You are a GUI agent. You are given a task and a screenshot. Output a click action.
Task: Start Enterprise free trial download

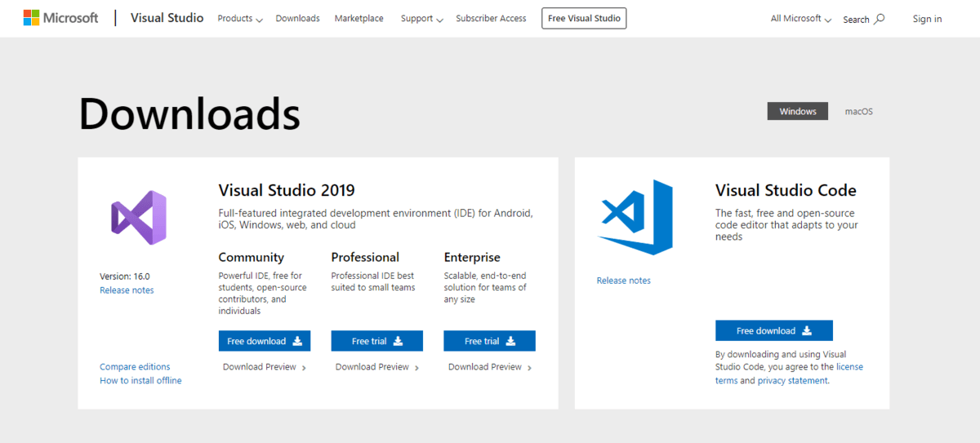(490, 341)
